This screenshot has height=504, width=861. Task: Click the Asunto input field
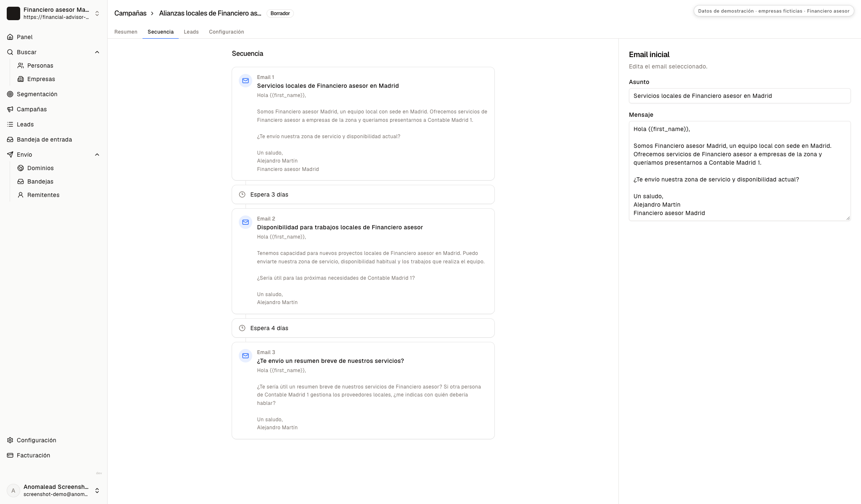(x=740, y=96)
